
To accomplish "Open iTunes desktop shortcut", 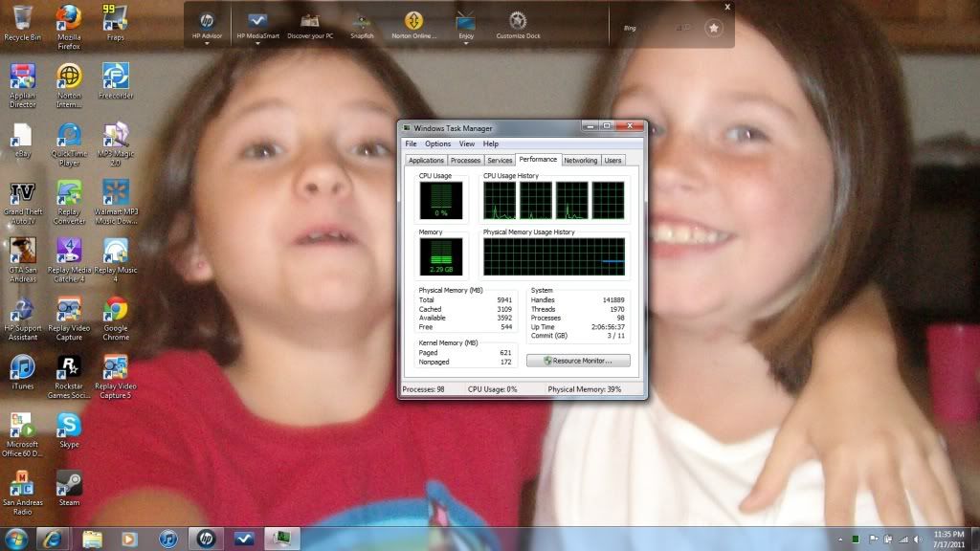I will pos(22,367).
